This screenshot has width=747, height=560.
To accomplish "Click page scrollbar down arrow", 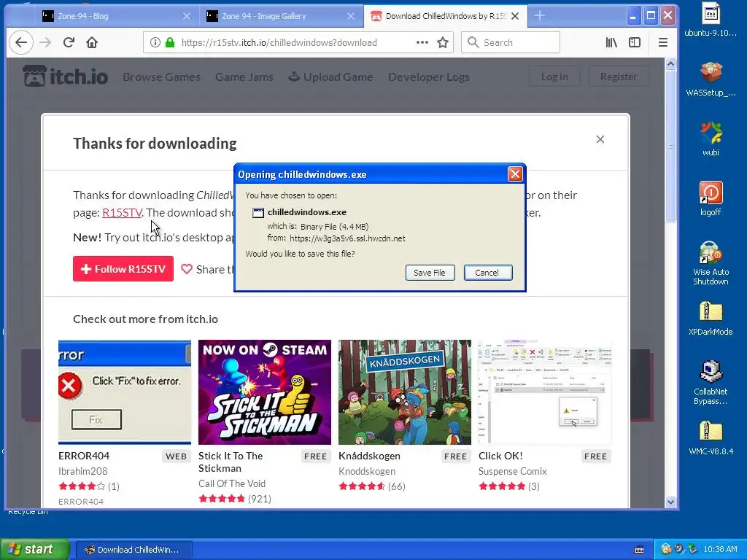I will 671,502.
